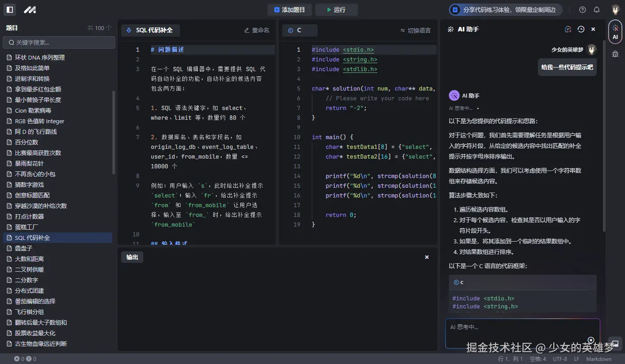
Task: Focus the 关键字搜索 search field
Action: coord(59,42)
